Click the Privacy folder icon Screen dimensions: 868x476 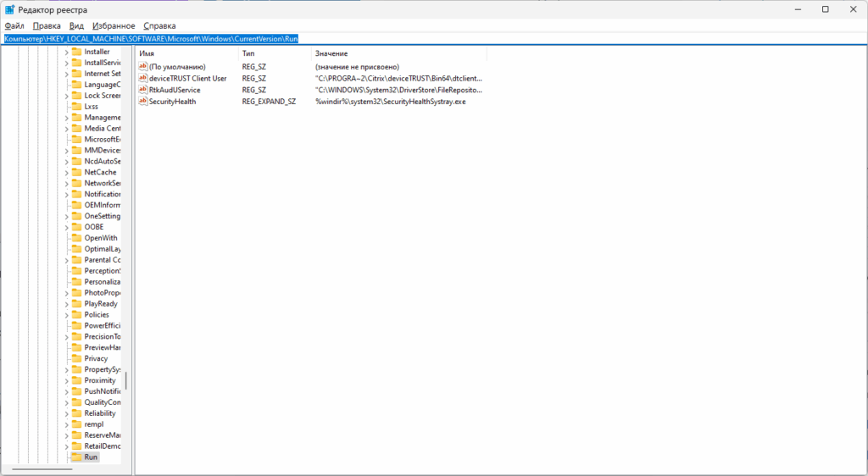[x=76, y=358]
